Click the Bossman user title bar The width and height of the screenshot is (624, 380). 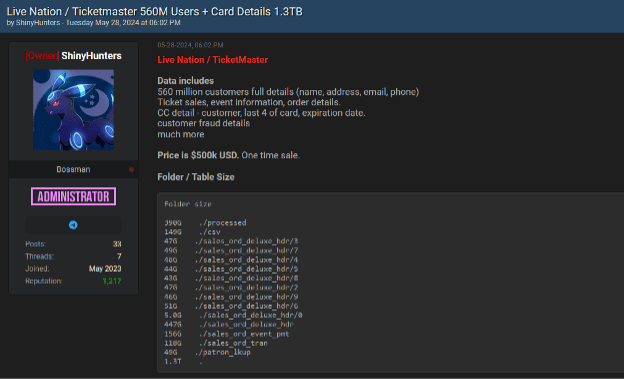[x=73, y=170]
